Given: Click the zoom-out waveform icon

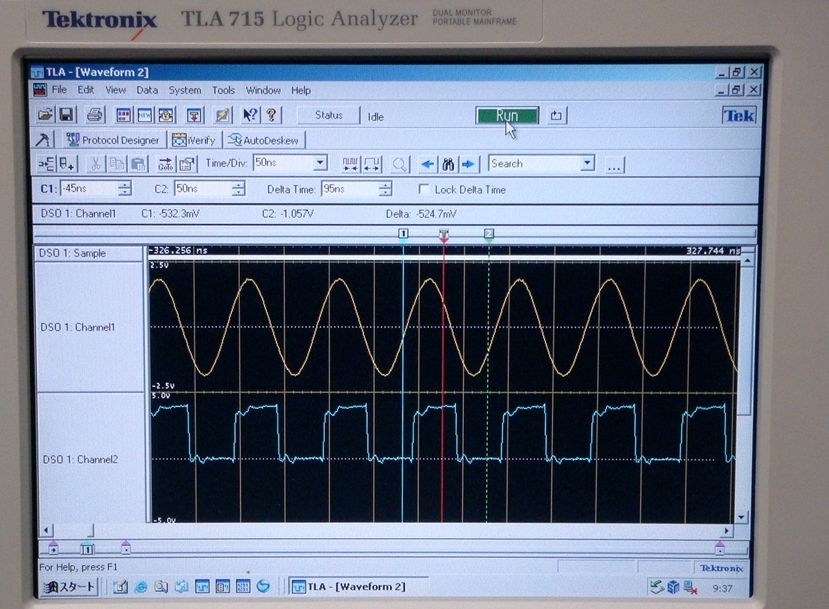Looking at the screenshot, I should tap(372, 164).
